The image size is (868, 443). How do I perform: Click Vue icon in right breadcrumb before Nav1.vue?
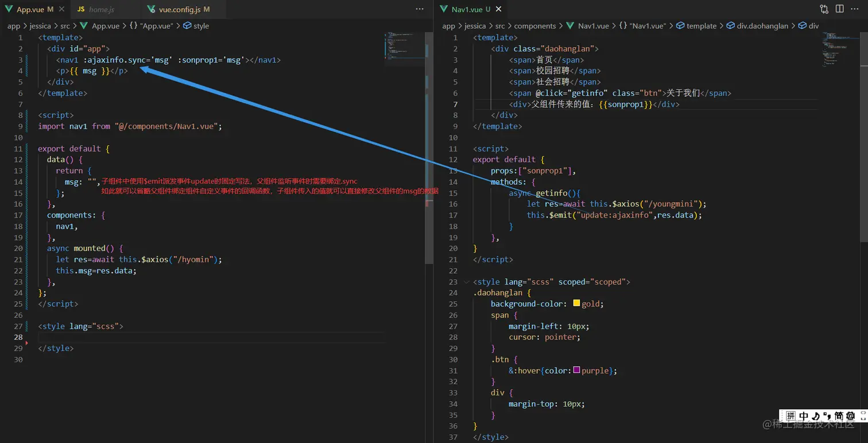click(570, 26)
